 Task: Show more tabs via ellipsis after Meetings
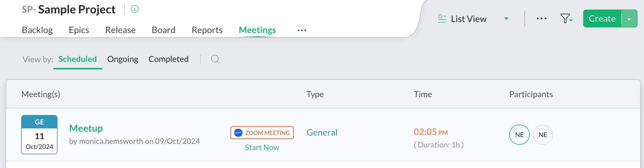point(302,30)
